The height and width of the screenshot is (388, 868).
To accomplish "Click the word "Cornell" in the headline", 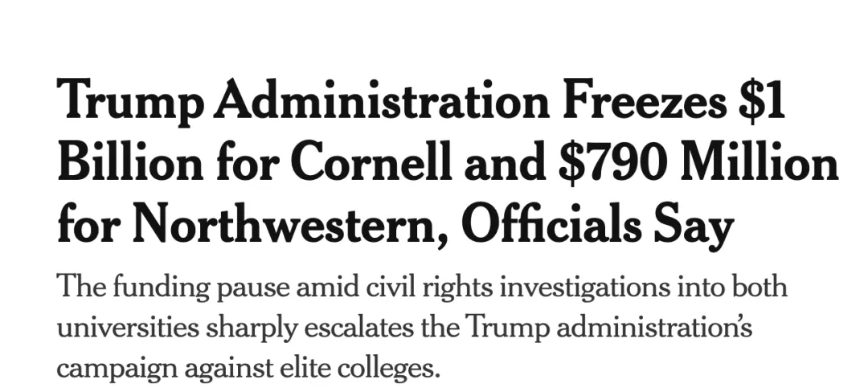I will [x=371, y=161].
